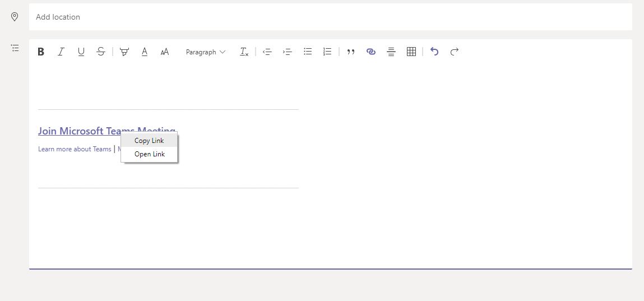Open the font size options
Screen dimensions: 644x301
click(165, 52)
